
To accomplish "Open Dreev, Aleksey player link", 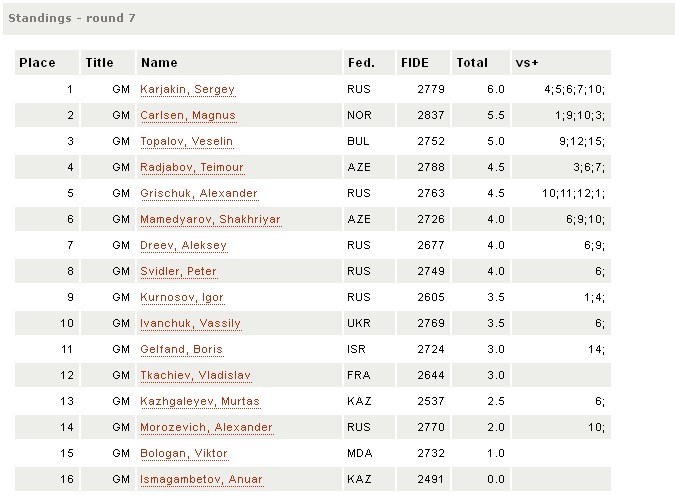I will (184, 245).
